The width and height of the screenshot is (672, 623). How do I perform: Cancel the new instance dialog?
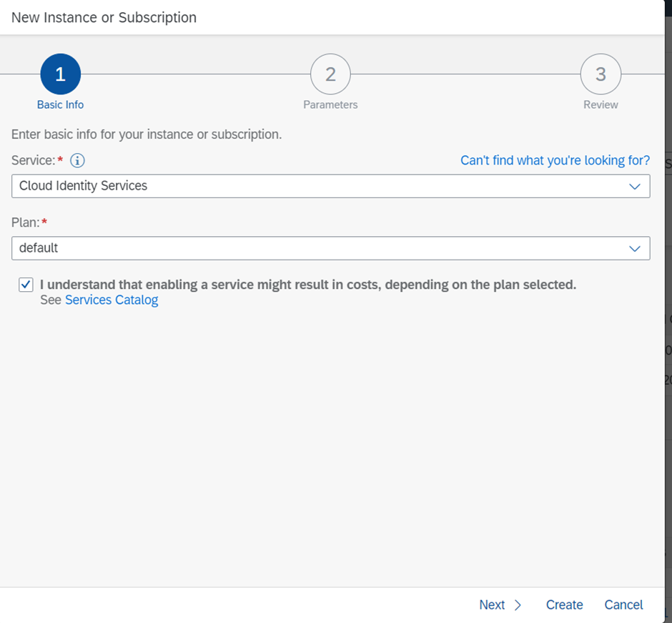tap(623, 605)
